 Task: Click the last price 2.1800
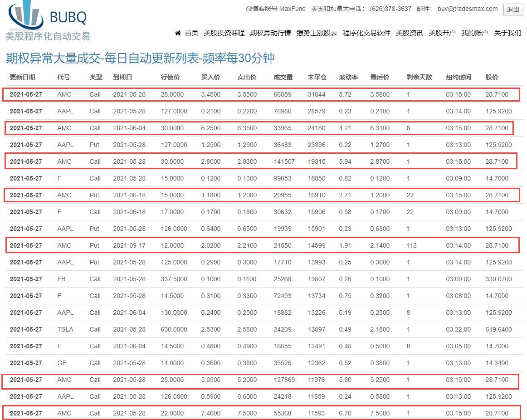point(380,330)
